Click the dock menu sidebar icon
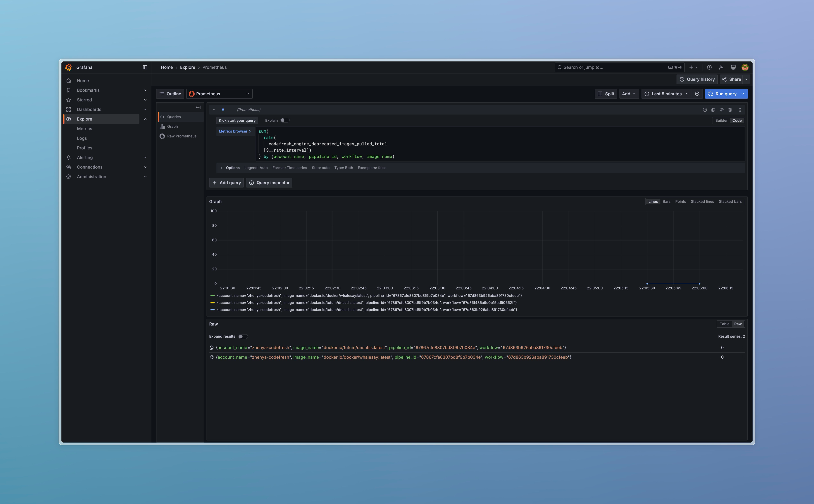This screenshot has height=504, width=814. tap(145, 67)
